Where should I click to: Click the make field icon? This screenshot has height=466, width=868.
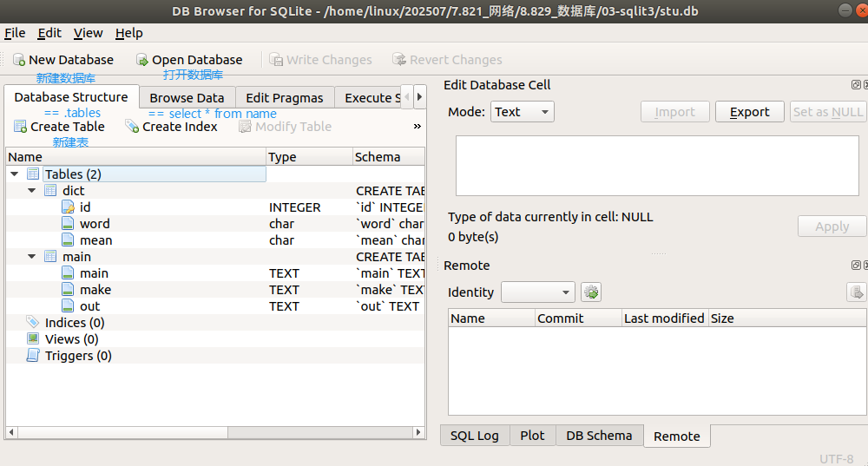tap(68, 290)
